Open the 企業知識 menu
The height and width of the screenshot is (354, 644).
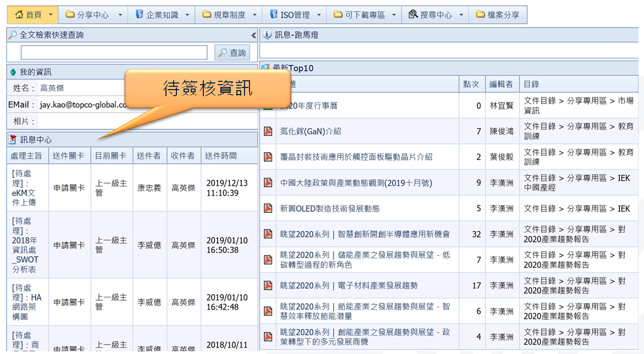[x=162, y=15]
